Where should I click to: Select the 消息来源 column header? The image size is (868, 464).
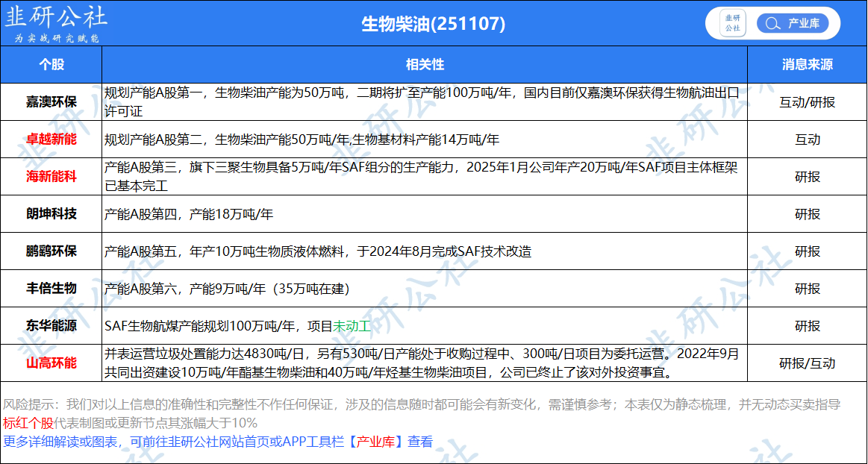807,65
